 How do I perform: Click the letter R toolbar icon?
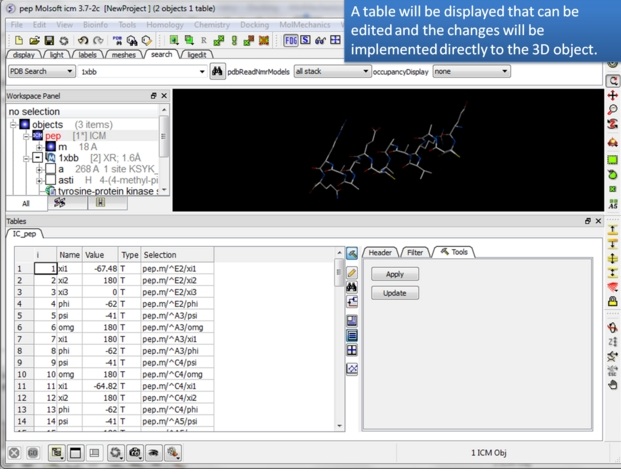[204, 40]
